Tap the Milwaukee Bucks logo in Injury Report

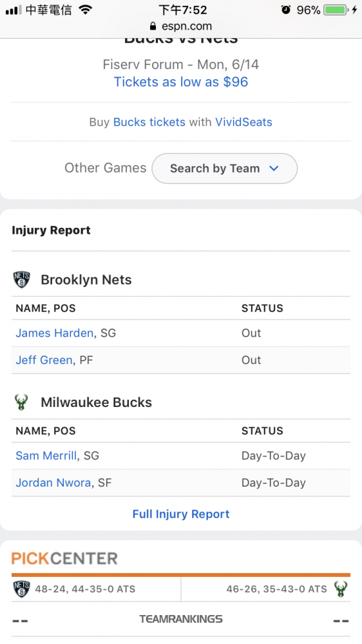[x=21, y=402]
